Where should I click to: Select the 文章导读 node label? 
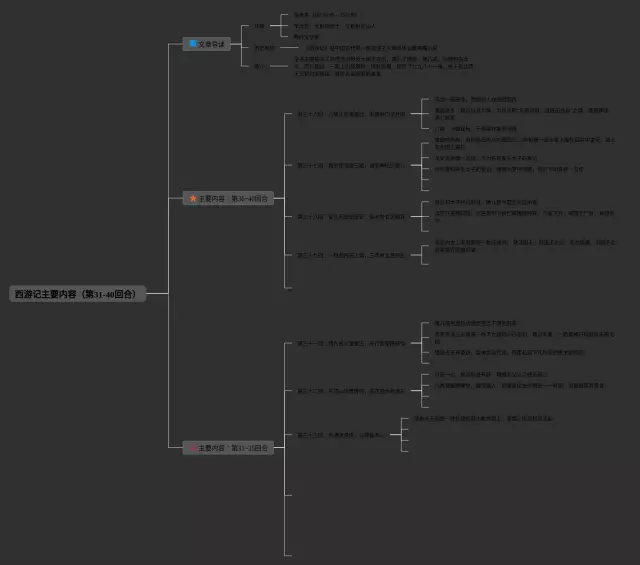(211, 44)
